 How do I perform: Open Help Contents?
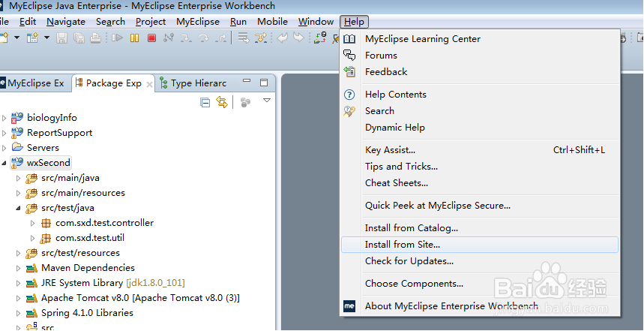point(480,94)
